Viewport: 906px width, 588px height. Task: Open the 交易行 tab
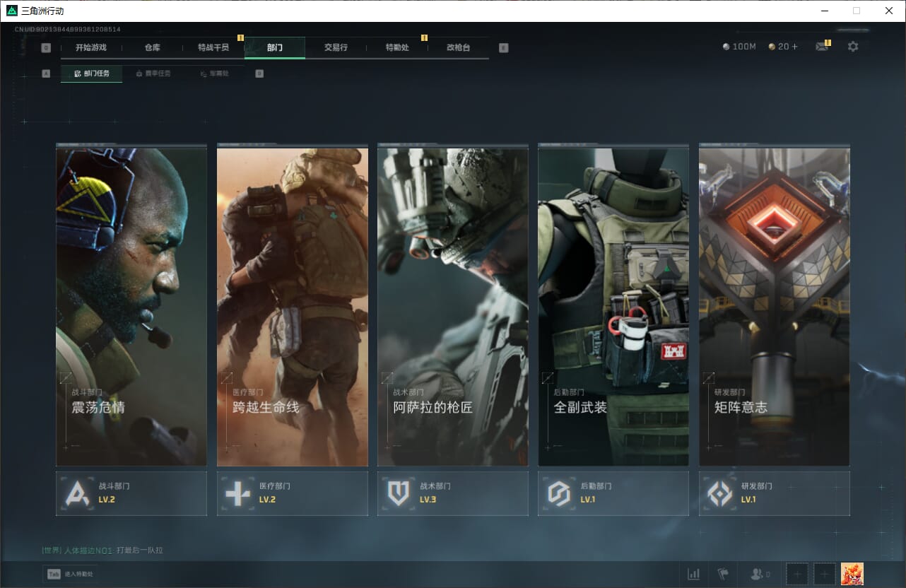click(336, 47)
